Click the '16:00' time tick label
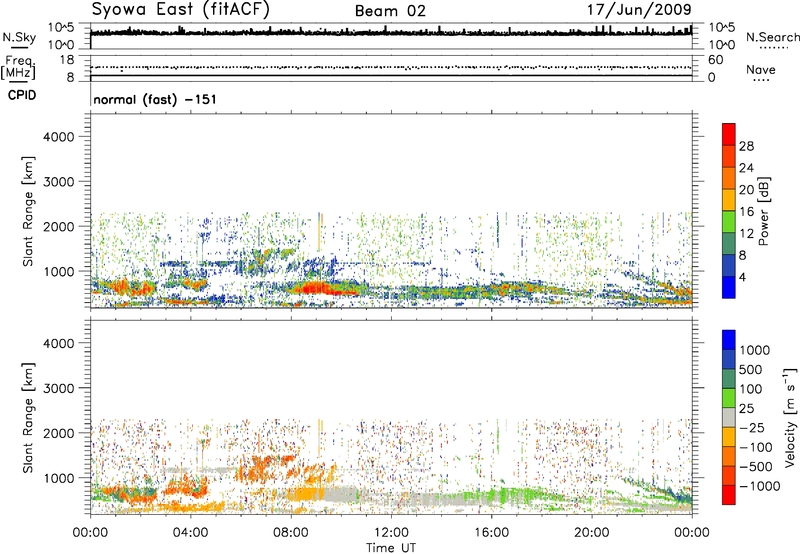800x554 pixels. click(491, 533)
